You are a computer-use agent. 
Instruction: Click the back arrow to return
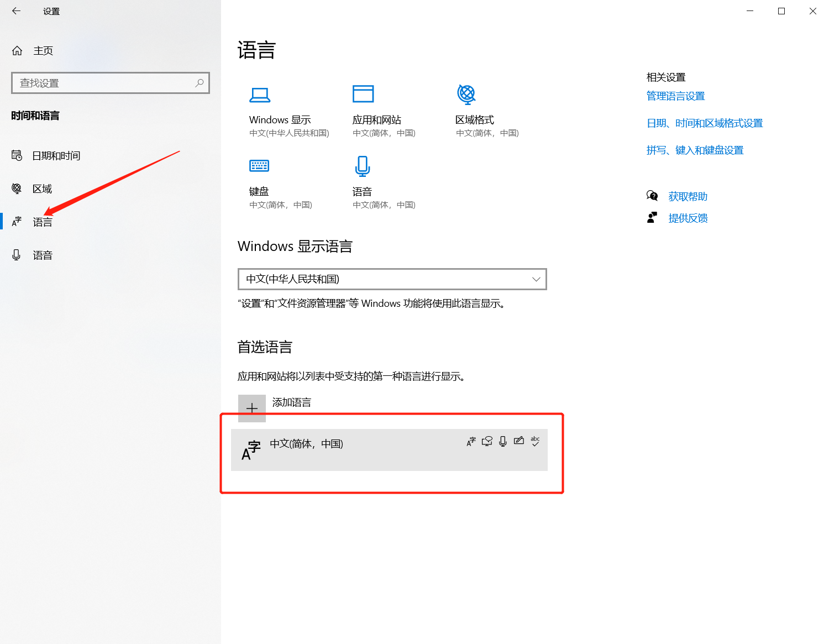point(15,11)
